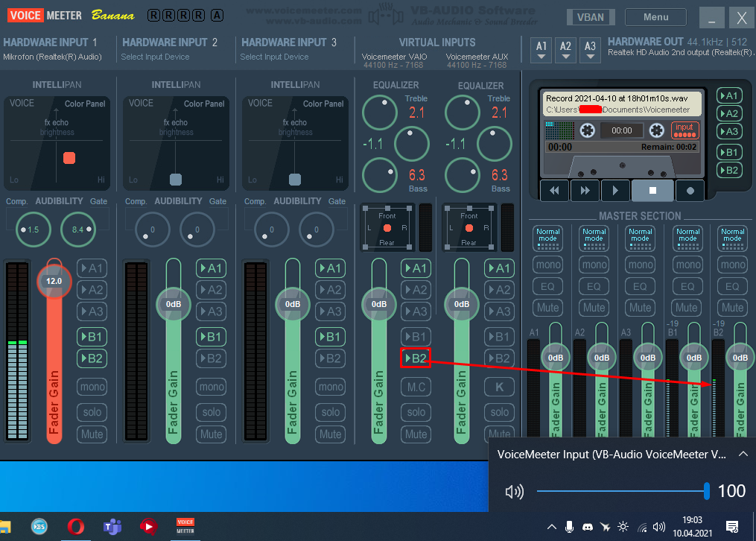756x541 pixels.
Task: Toggle EQ on A1 master bus
Action: pyautogui.click(x=547, y=286)
